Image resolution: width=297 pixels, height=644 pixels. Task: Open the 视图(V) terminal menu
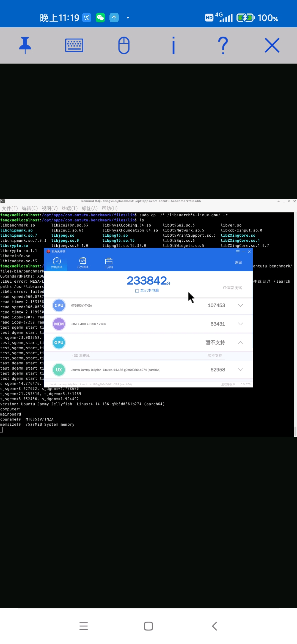[x=50, y=208]
